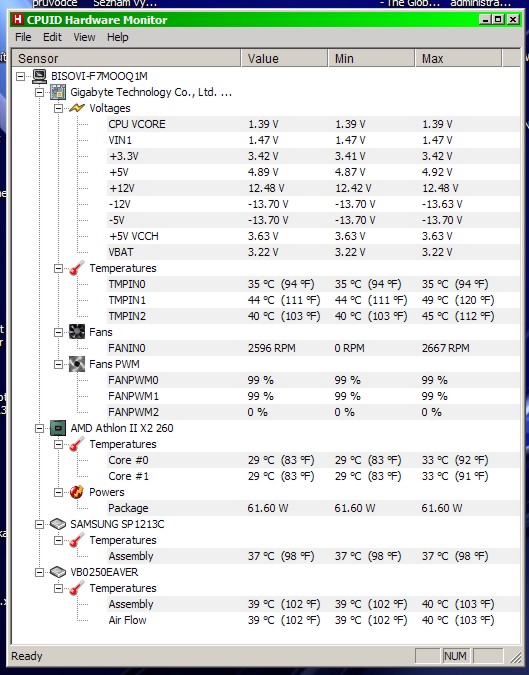Click the AMD Athlon II X2 260 chip icon
This screenshot has width=529, height=675.
(x=58, y=428)
